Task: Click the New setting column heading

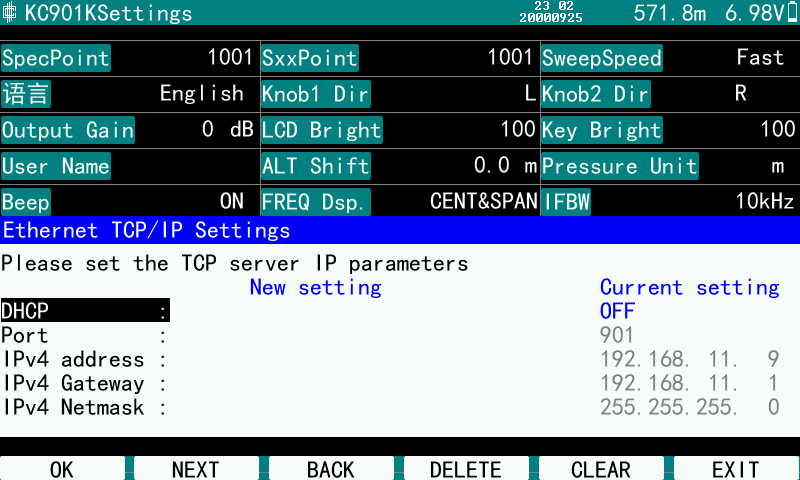Action: 315,288
